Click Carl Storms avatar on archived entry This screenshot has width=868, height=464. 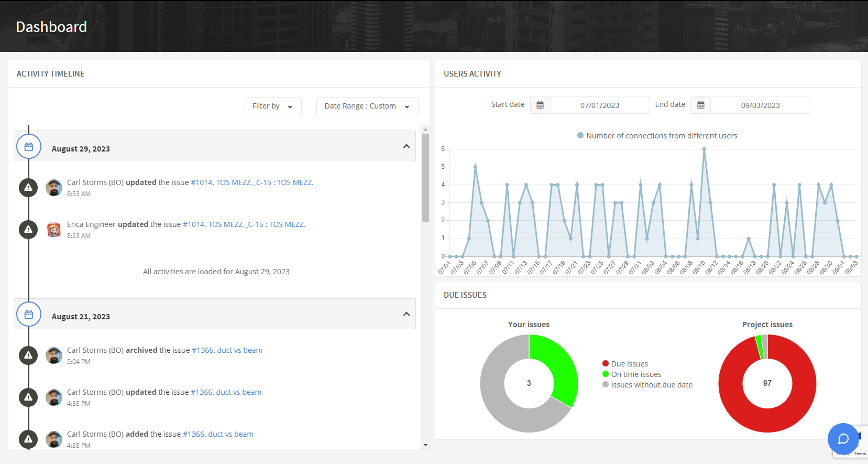(54, 355)
